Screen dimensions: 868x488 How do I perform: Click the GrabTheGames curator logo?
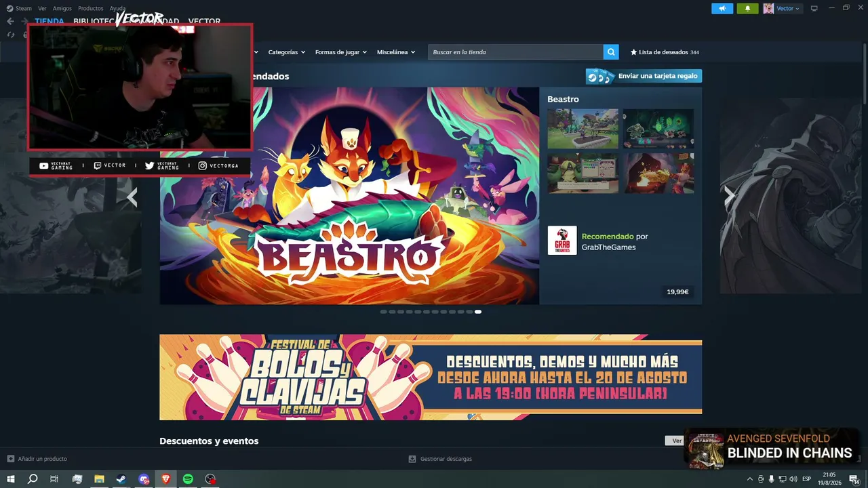(x=562, y=241)
